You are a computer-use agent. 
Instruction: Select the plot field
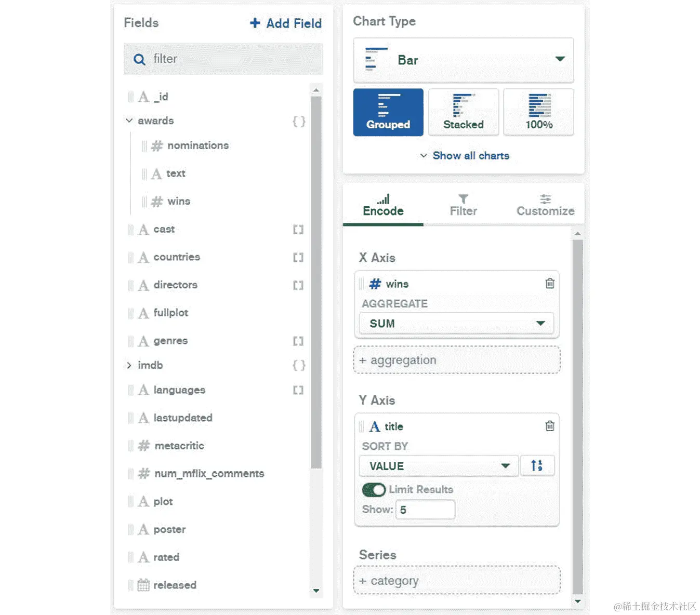(163, 502)
